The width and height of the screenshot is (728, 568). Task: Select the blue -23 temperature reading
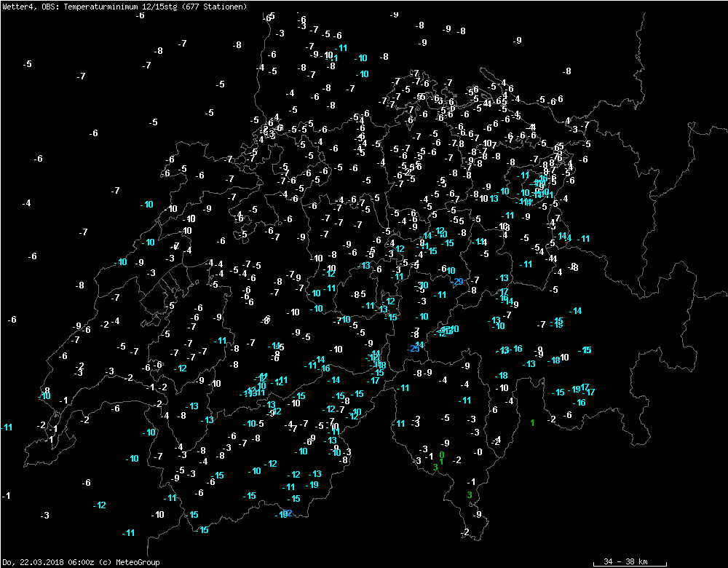(413, 349)
